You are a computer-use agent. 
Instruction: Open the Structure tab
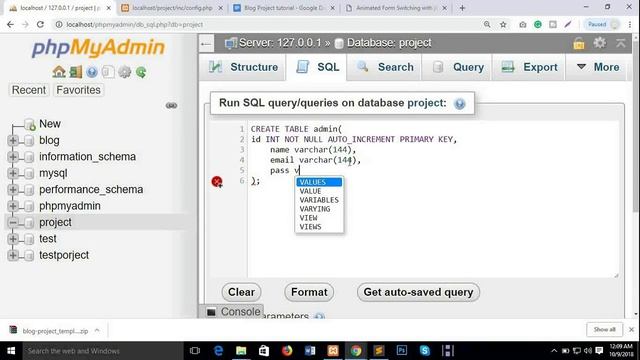tap(243, 67)
